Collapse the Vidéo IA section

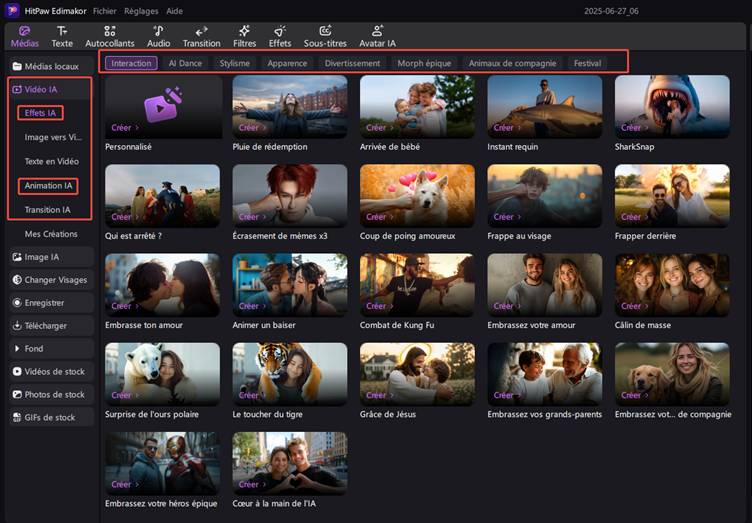[50, 89]
